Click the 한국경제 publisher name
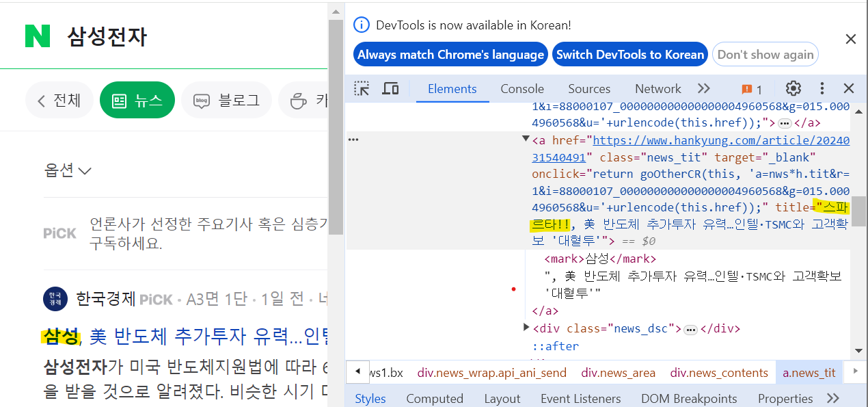The height and width of the screenshot is (407, 868). pyautogui.click(x=106, y=299)
